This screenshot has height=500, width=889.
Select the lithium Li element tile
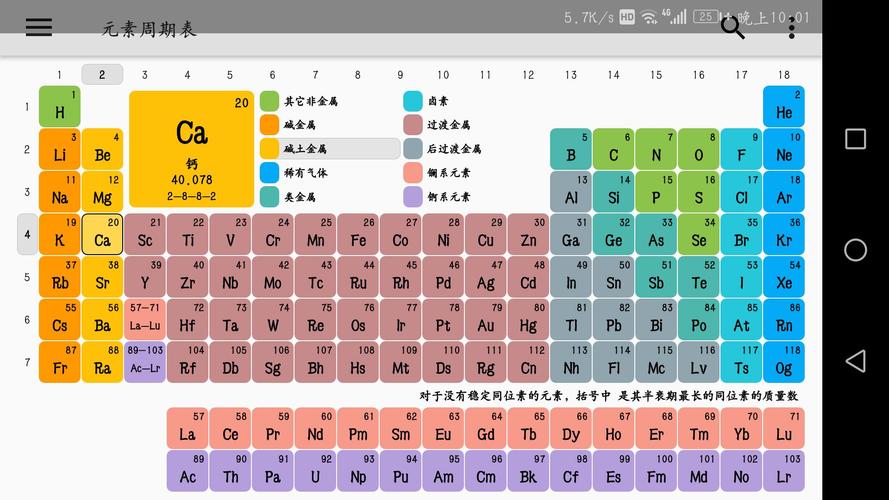click(x=60, y=149)
